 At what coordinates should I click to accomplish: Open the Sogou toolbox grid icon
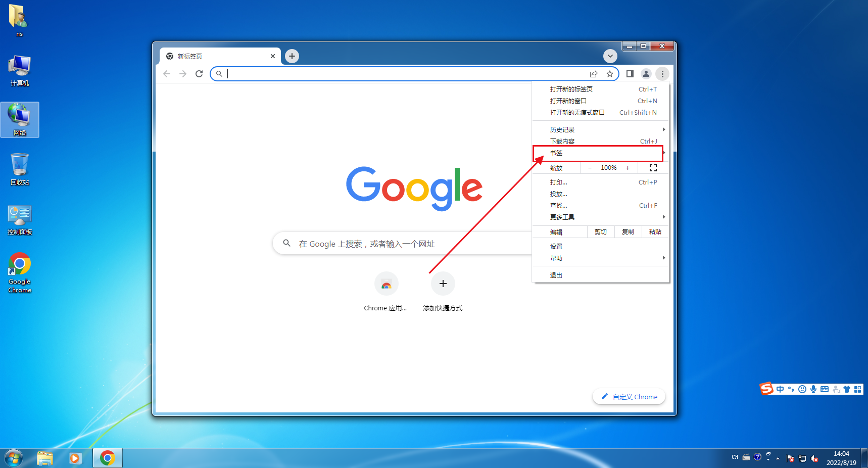tap(858, 389)
